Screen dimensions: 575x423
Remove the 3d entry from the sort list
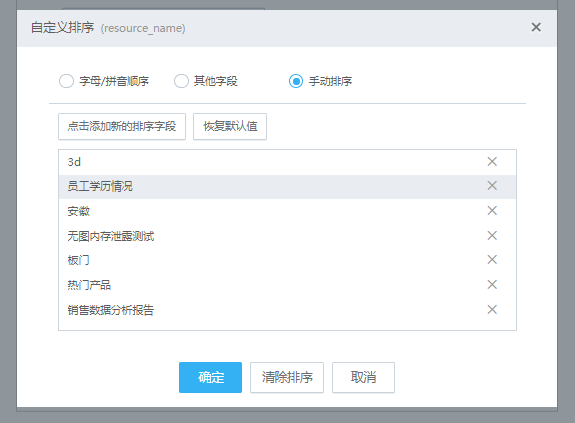[492, 162]
